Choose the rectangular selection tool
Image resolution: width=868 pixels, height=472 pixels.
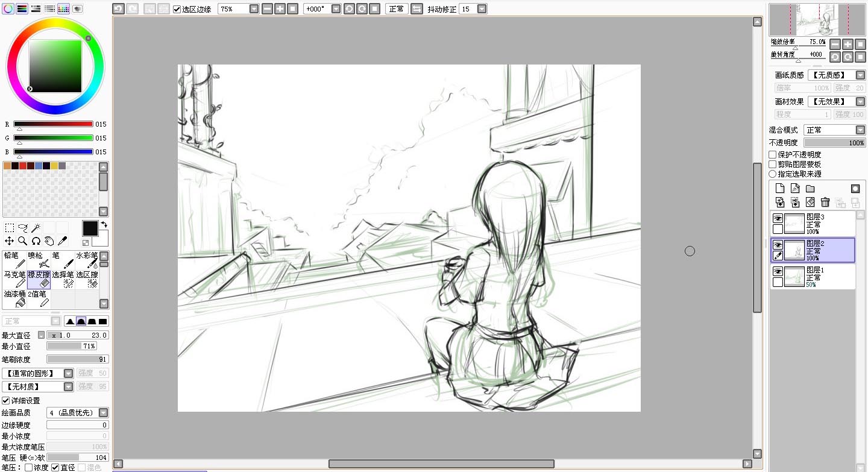coord(10,228)
